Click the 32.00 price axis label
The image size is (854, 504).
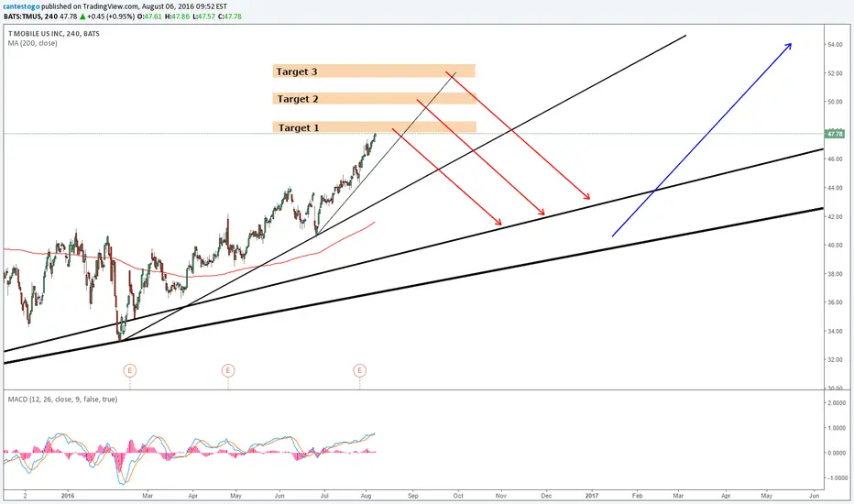click(x=835, y=359)
